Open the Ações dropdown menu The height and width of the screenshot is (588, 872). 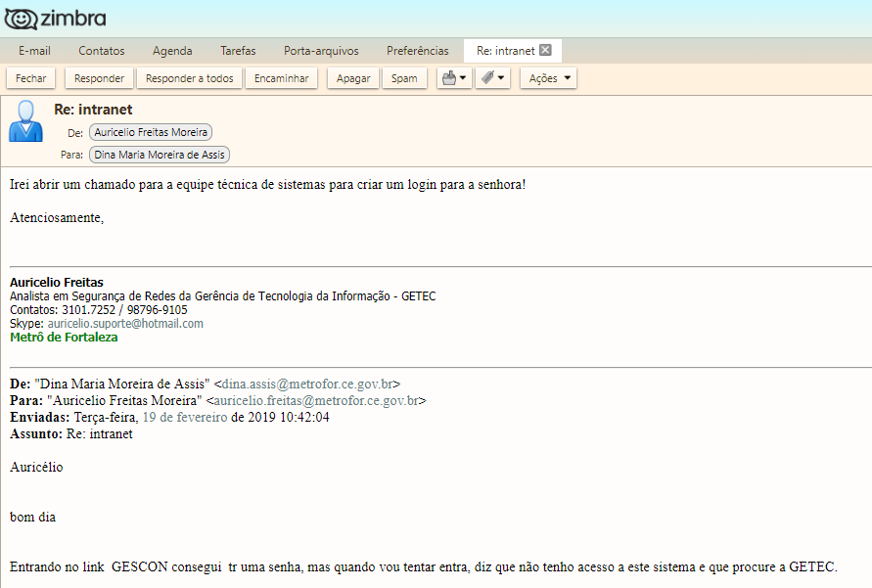click(x=549, y=78)
